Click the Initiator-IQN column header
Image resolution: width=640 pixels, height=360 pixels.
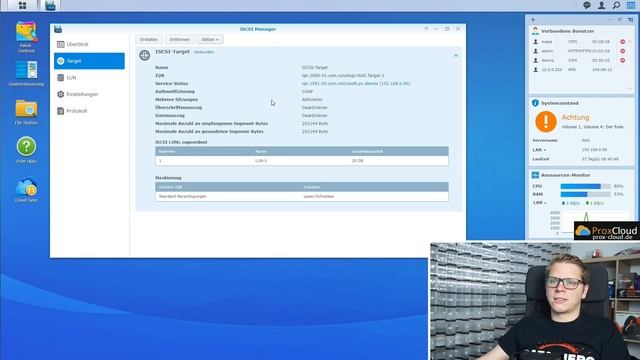pos(228,187)
